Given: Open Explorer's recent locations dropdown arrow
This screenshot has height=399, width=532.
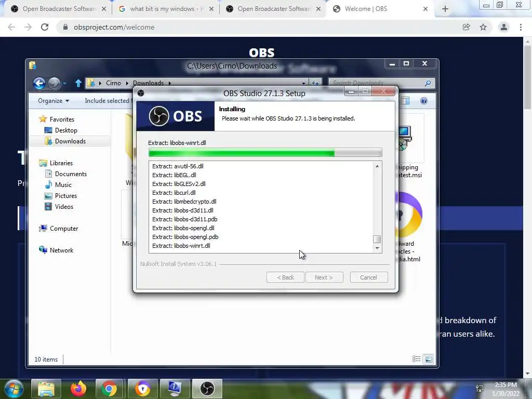Looking at the screenshot, I should pyautogui.click(x=64, y=83).
